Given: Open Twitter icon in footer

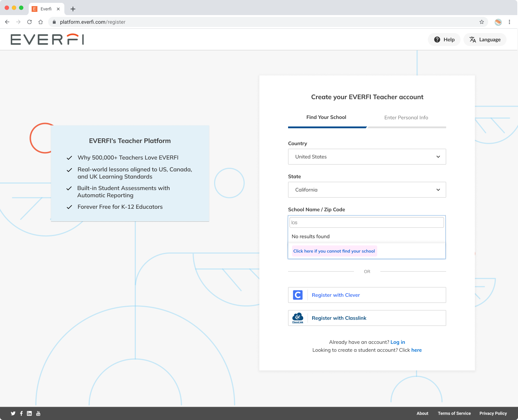Looking at the screenshot, I should 13,414.
